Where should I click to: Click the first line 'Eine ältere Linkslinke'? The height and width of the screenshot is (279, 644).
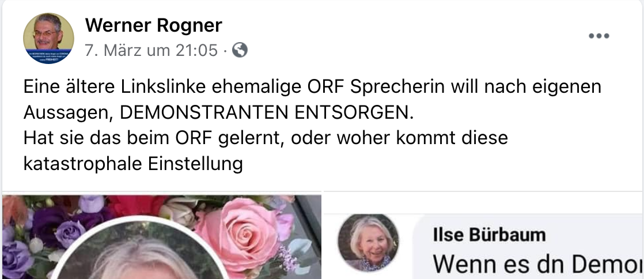(x=115, y=86)
